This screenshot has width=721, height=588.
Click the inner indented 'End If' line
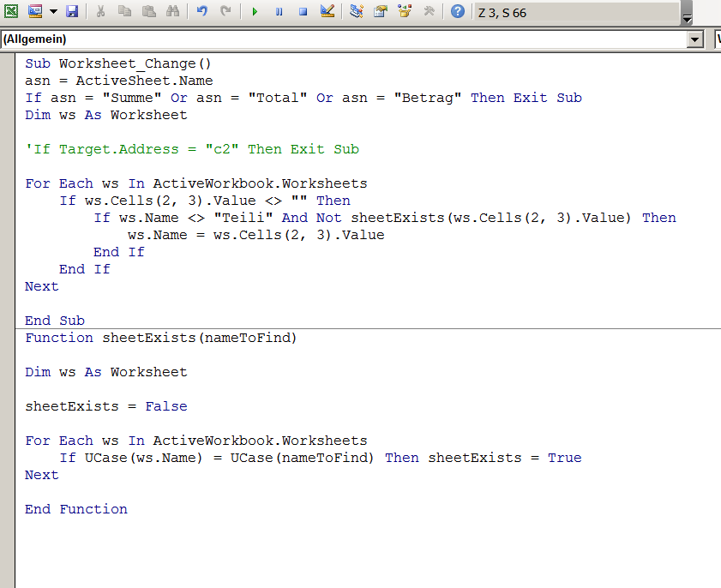click(x=118, y=252)
